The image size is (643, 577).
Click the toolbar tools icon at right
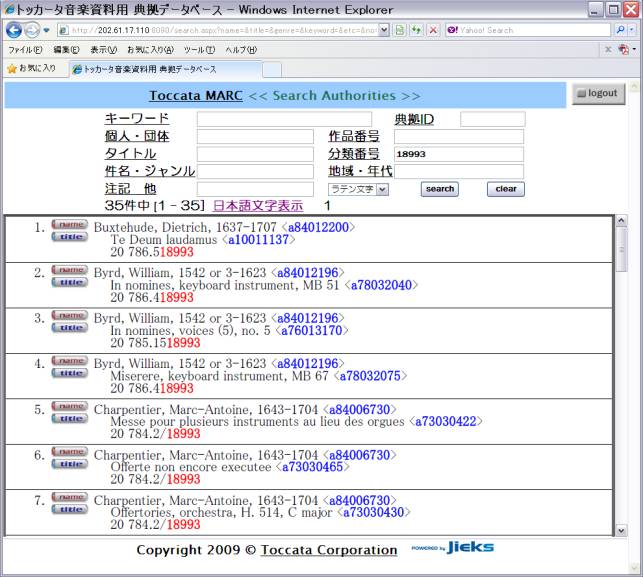pyautogui.click(x=624, y=50)
